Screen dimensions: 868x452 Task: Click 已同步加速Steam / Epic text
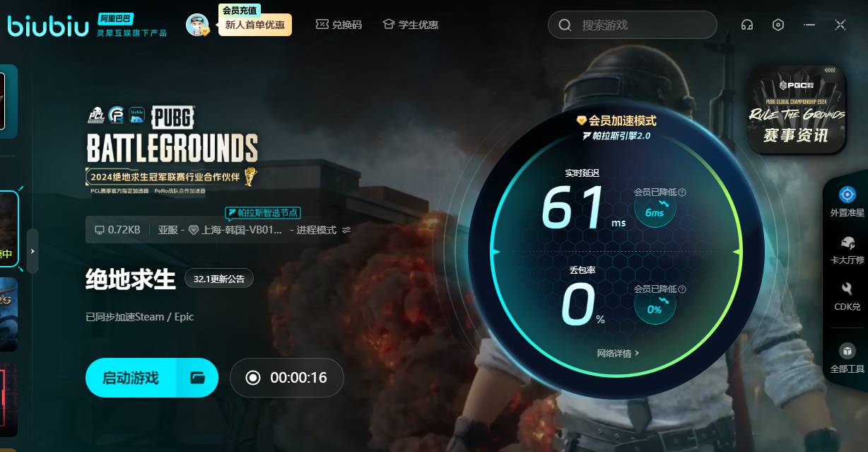click(x=140, y=317)
